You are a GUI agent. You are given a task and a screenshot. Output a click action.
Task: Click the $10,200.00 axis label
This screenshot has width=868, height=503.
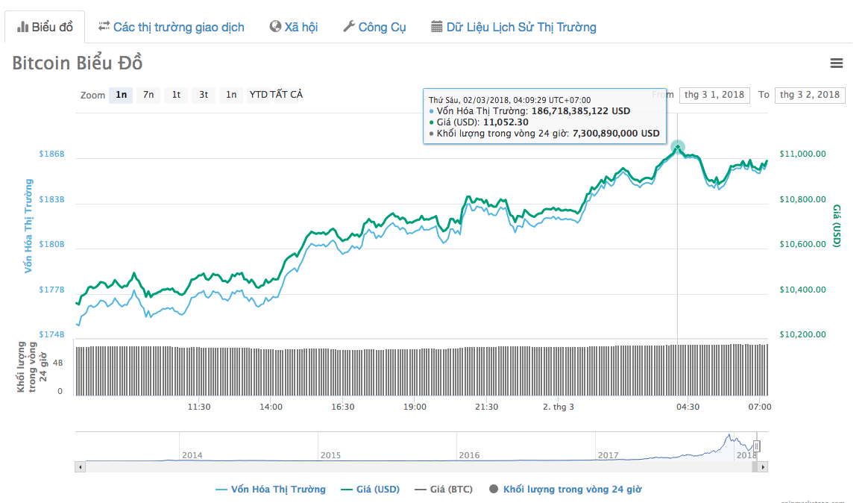(x=802, y=334)
